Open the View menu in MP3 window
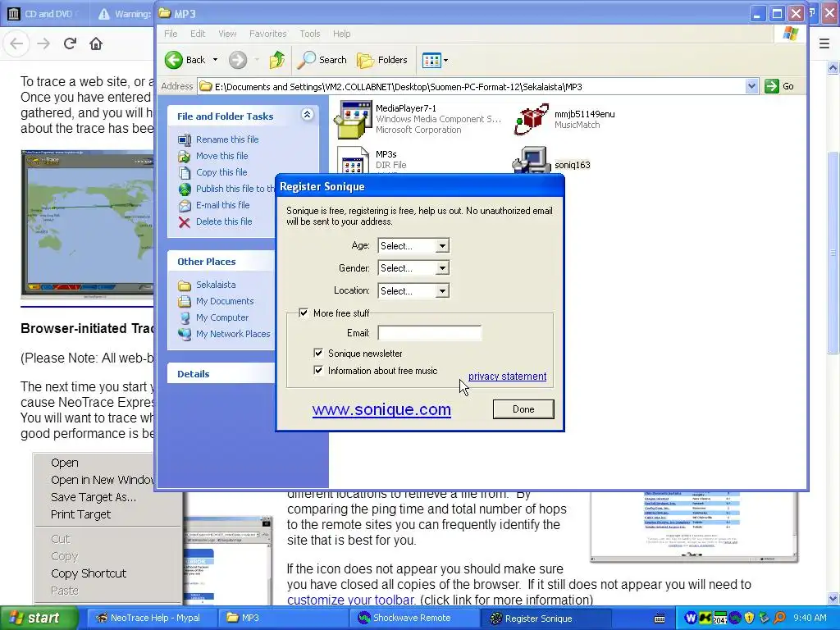The width and height of the screenshot is (840, 630). (227, 34)
